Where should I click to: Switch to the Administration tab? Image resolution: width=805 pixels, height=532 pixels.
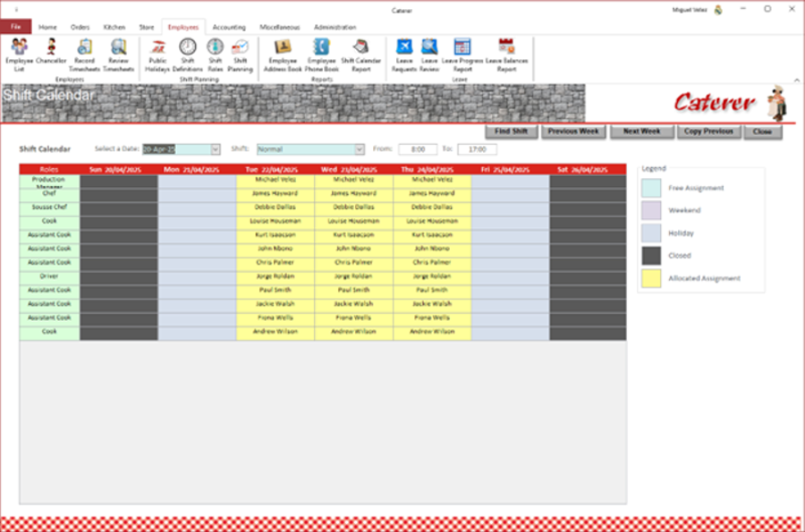335,27
